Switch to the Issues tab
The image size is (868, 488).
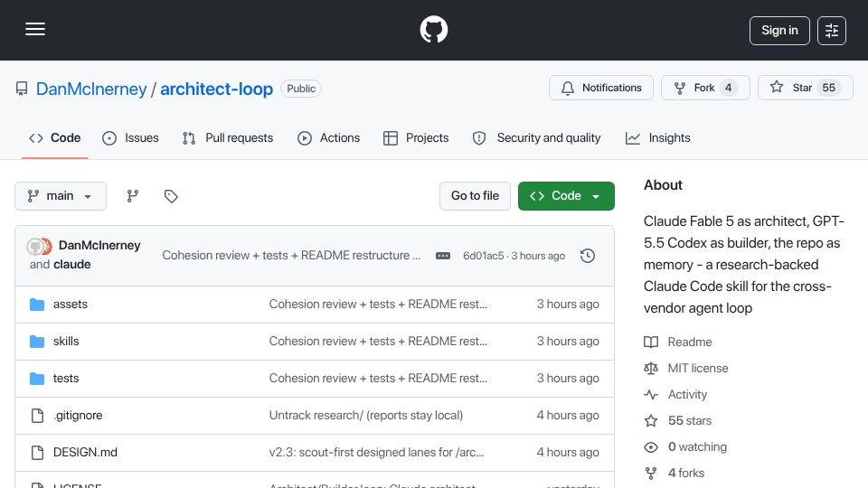coord(130,137)
